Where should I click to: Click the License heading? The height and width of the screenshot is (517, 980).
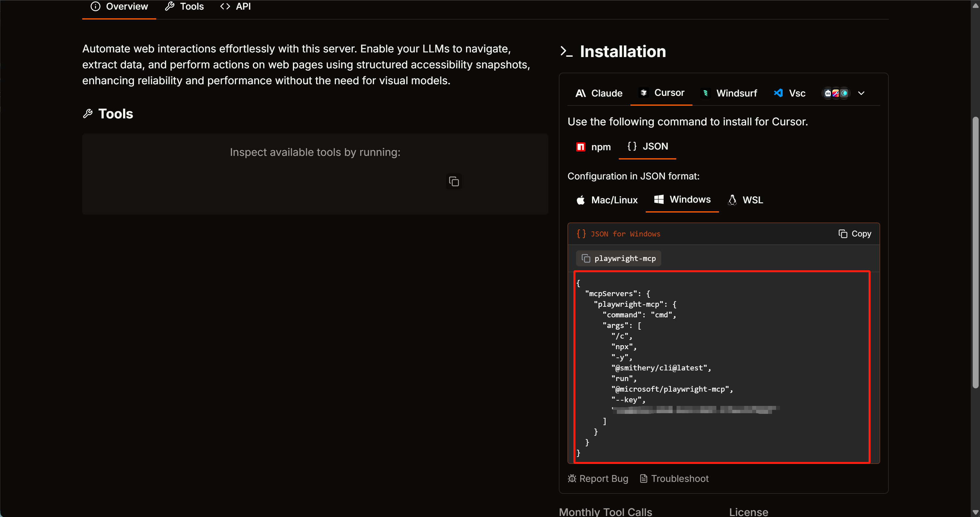[748, 512]
